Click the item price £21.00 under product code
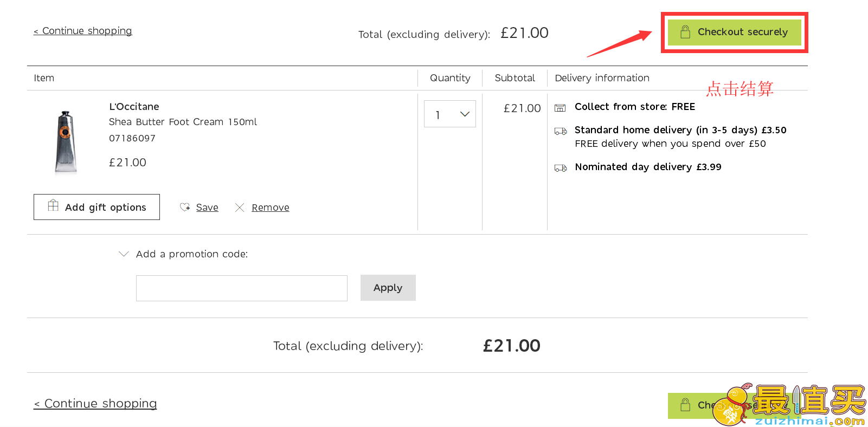Viewport: 868px width, 427px height. [x=127, y=163]
